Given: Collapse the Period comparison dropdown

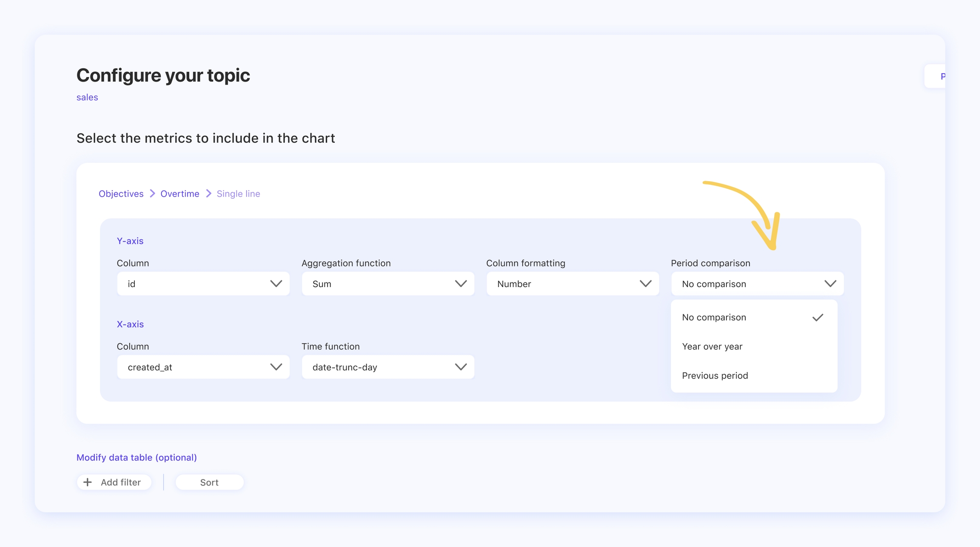Looking at the screenshot, I should 757,284.
